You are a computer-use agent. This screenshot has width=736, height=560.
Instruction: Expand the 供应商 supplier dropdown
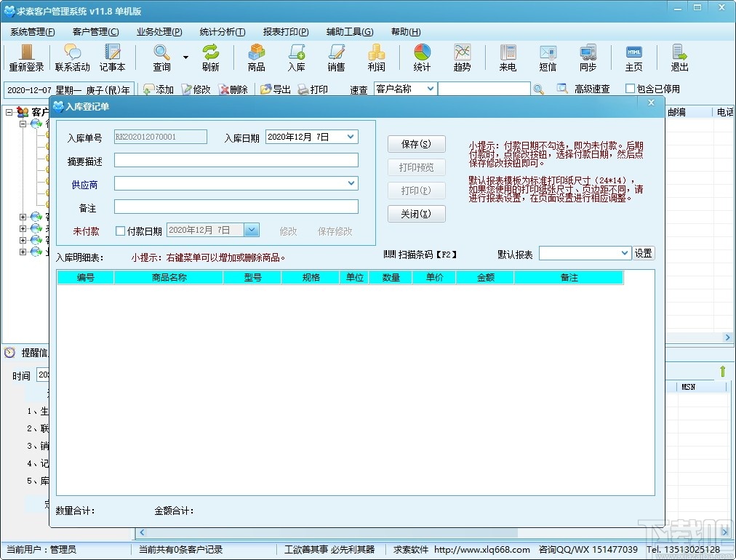[351, 183]
